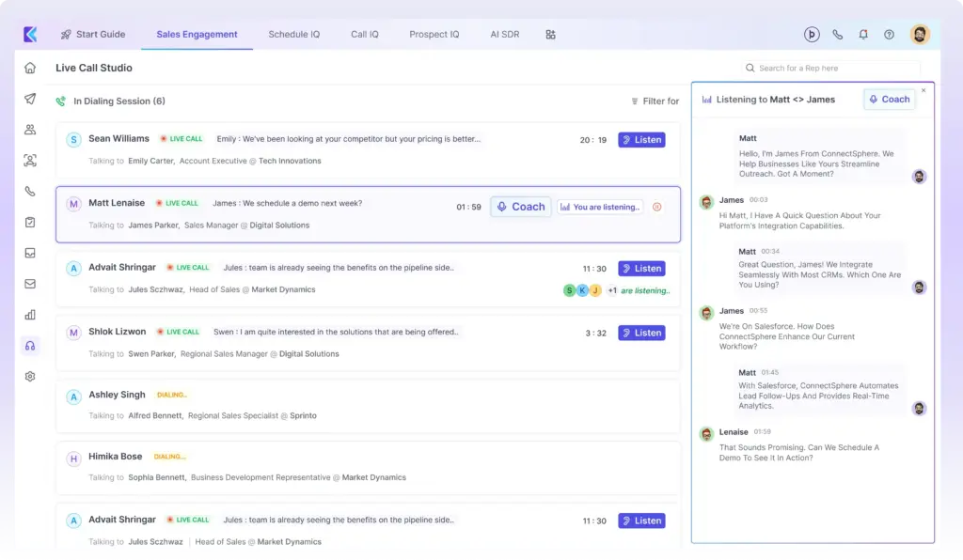This screenshot has height=560, width=963.
Task: Close the Listening to Matt panel
Action: coord(923,90)
